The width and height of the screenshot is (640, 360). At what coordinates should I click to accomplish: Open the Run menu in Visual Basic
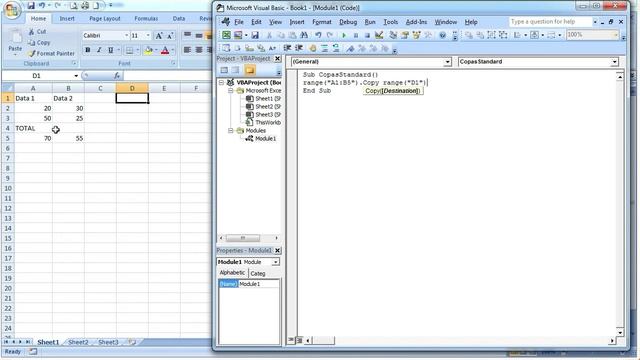(x=370, y=22)
